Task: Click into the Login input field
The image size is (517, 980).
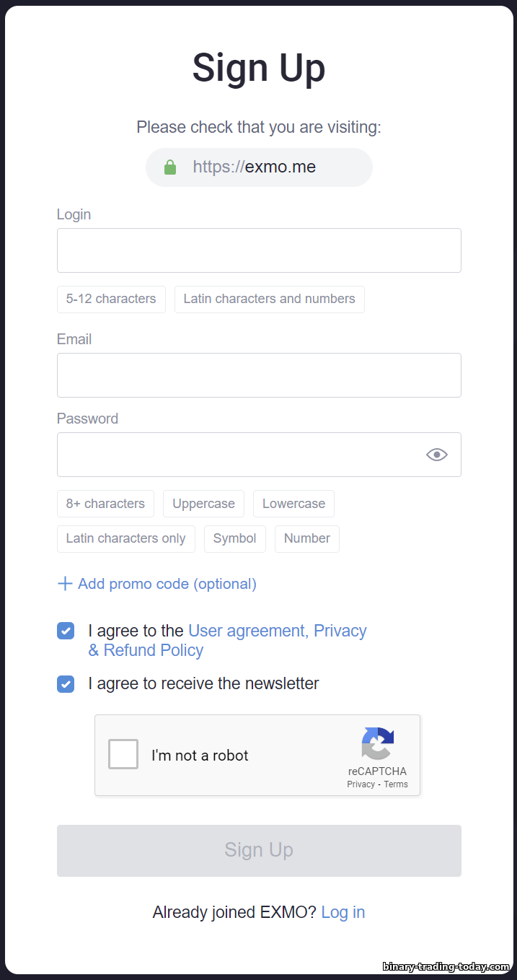Action: [x=259, y=250]
